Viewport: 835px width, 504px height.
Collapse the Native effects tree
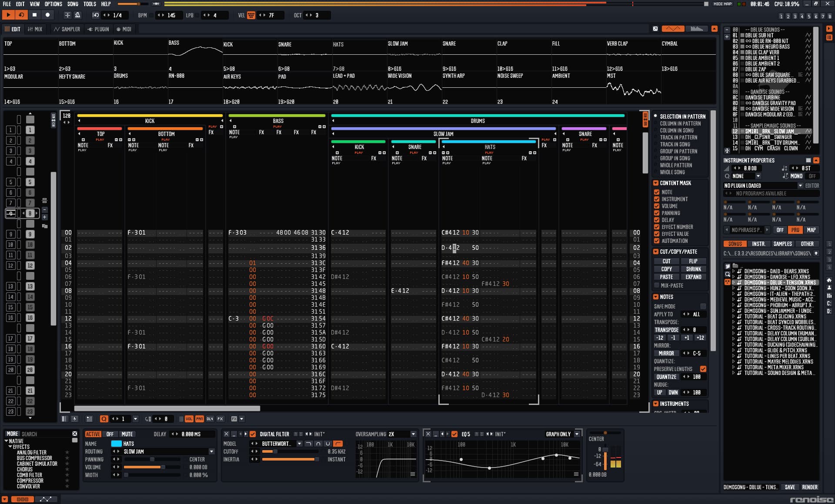click(x=7, y=441)
